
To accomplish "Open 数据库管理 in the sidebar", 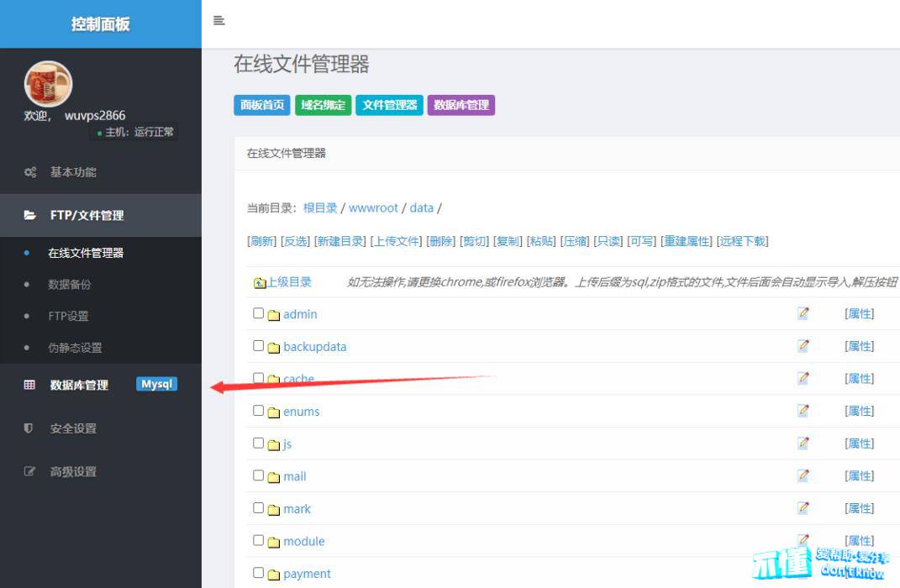I will coord(79,385).
